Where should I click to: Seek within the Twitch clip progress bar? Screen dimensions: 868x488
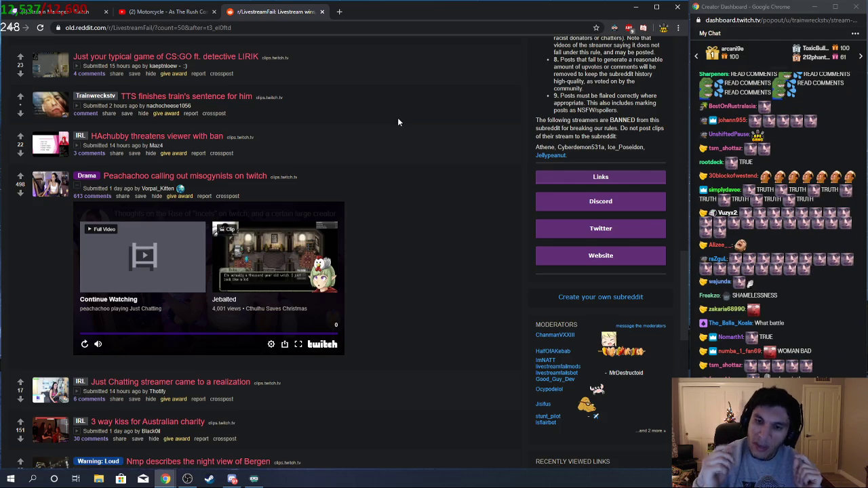point(209,333)
